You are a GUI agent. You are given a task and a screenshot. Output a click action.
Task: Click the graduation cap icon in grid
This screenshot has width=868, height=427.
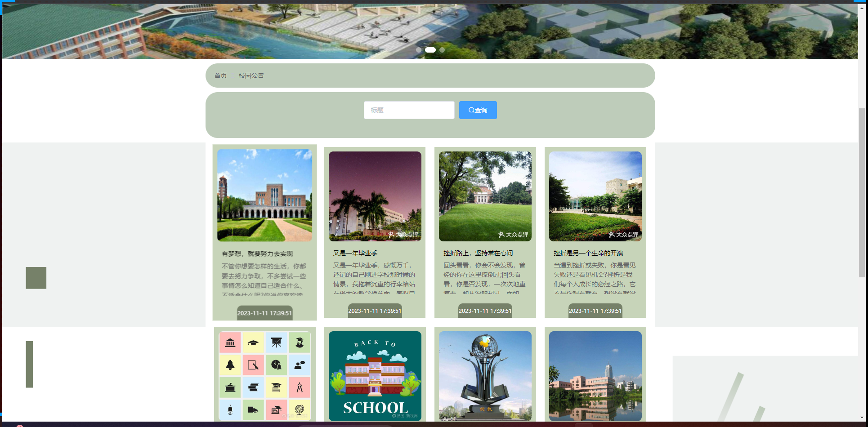pyautogui.click(x=253, y=343)
